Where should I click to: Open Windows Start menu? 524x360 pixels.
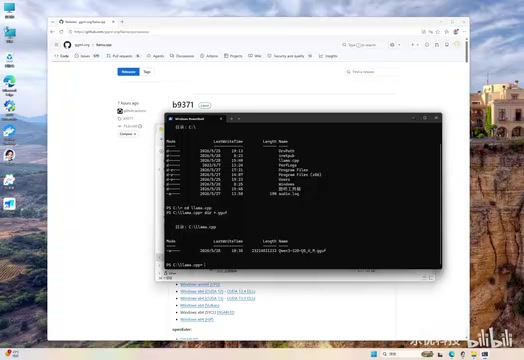pos(374,354)
